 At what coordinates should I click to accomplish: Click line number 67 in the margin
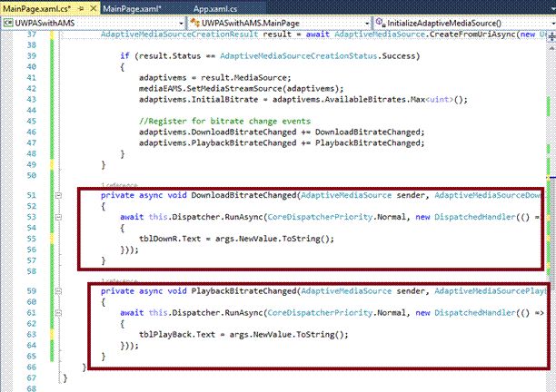point(31,377)
